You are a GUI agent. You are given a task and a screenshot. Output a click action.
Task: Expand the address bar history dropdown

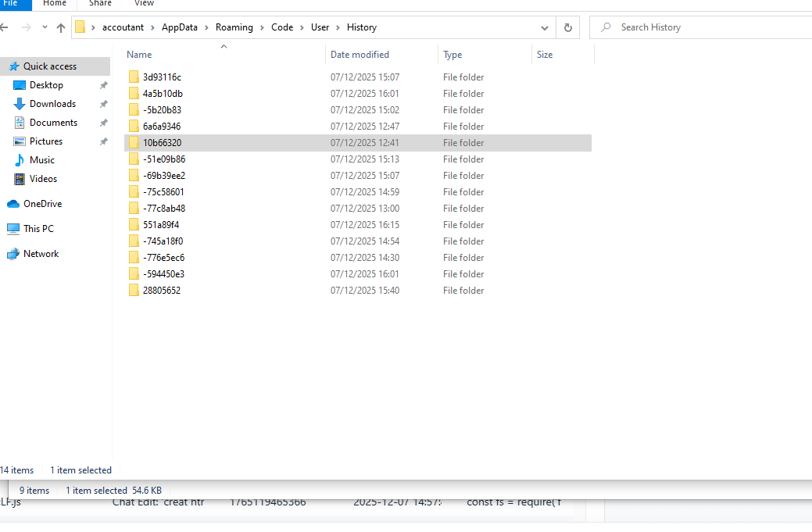click(x=545, y=27)
